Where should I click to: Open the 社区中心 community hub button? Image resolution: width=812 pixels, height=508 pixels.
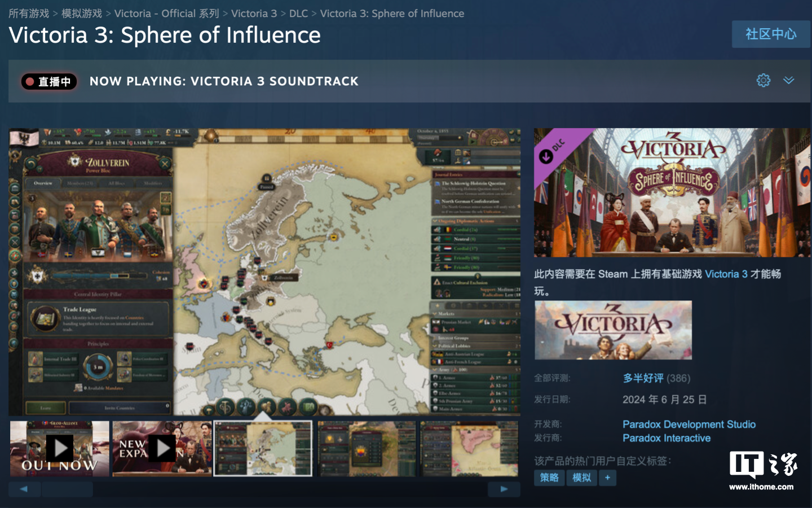point(771,34)
